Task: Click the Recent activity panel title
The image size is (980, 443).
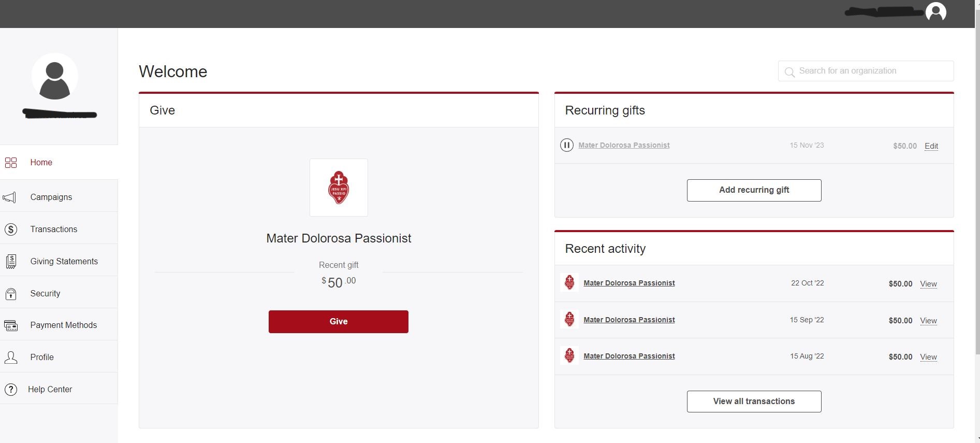Action: point(605,249)
